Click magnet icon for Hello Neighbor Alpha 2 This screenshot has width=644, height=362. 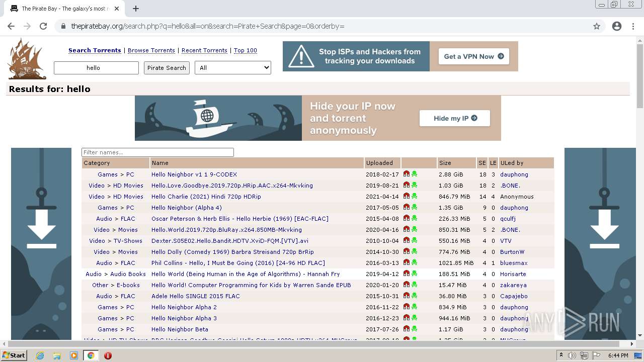407,307
